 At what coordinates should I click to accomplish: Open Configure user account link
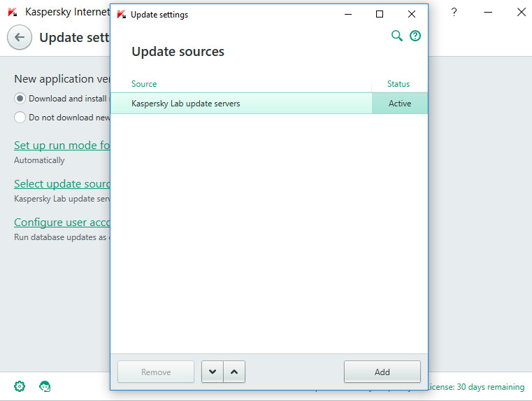[x=62, y=222]
